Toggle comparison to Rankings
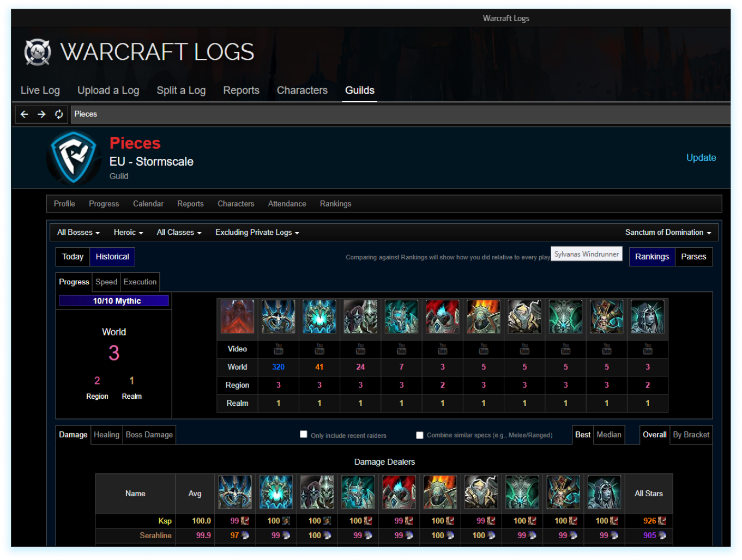 point(652,257)
